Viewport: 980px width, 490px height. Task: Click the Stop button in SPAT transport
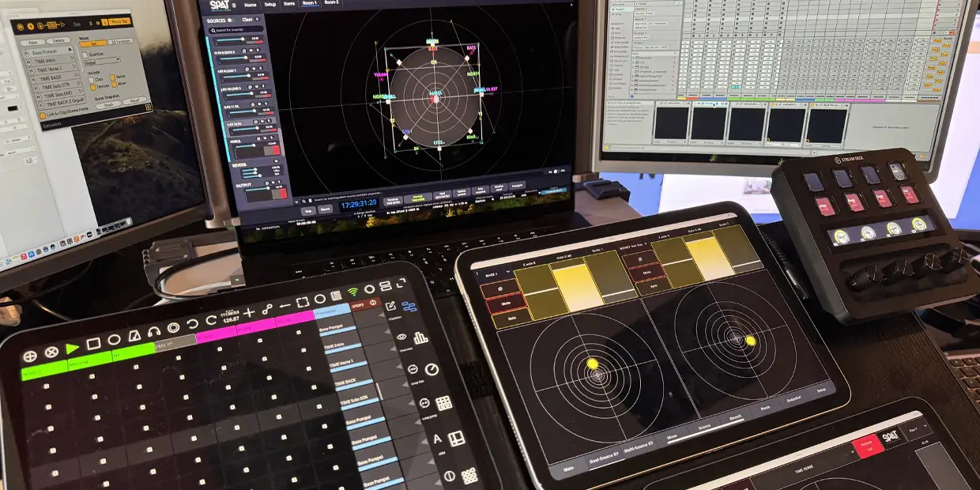309,211
